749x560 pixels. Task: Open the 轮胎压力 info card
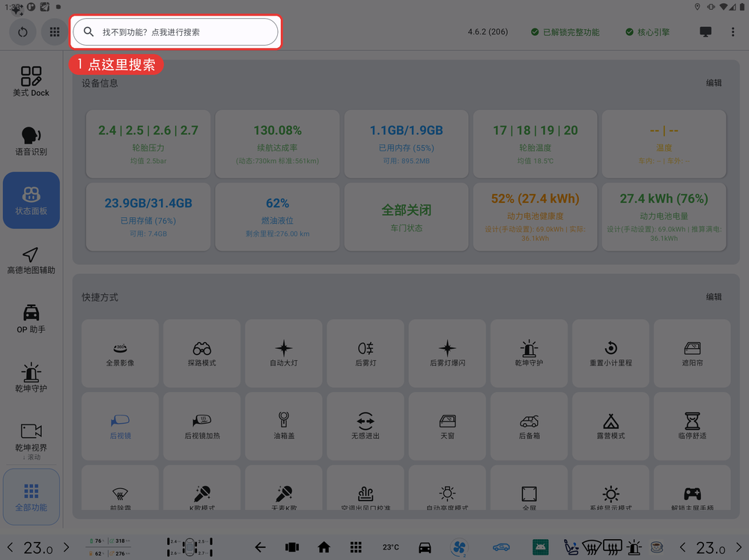pos(148,144)
